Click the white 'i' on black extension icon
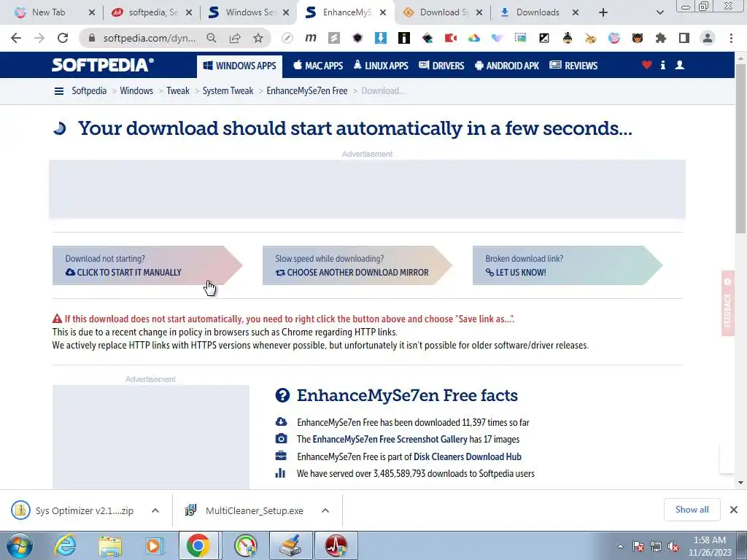 pos(403,38)
